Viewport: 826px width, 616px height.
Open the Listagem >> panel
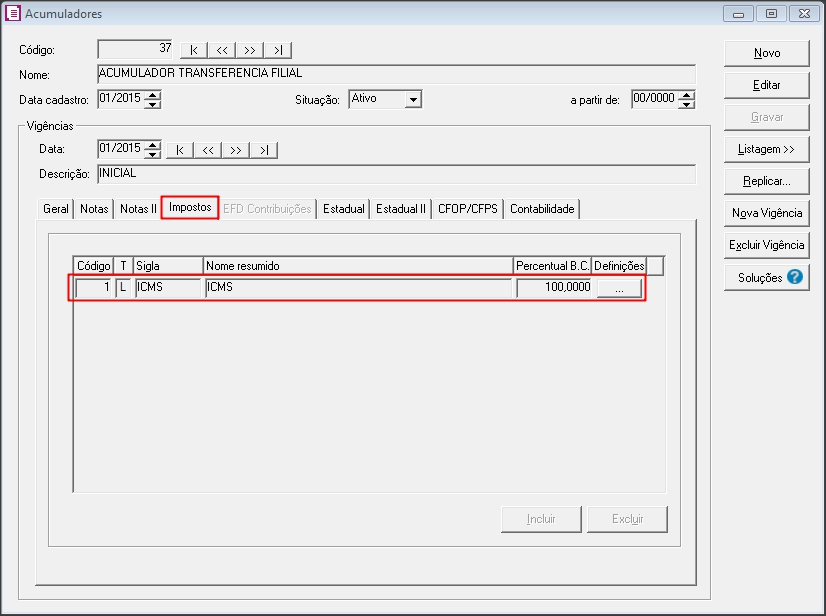click(x=766, y=149)
